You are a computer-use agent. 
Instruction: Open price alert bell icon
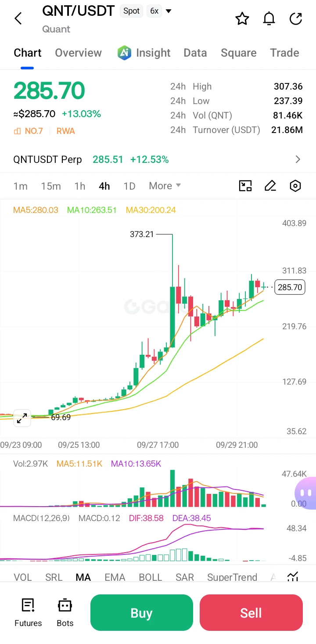(269, 19)
